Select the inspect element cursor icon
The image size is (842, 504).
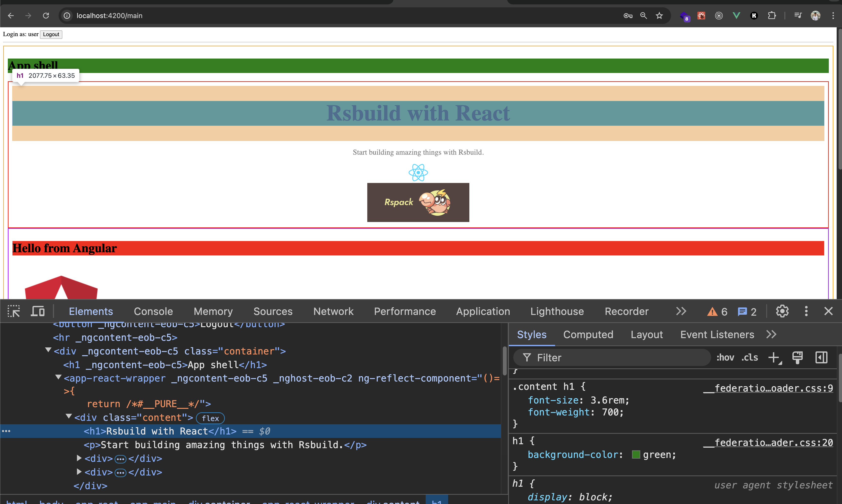pos(14,311)
